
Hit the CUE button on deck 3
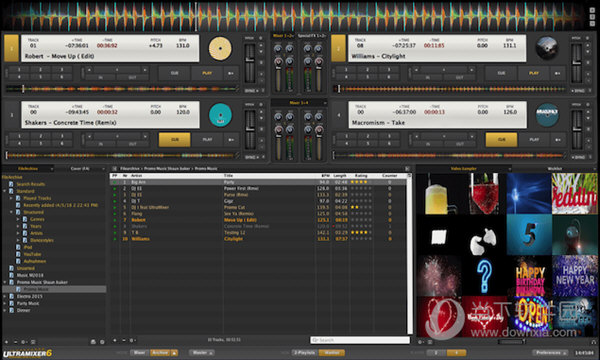click(174, 140)
